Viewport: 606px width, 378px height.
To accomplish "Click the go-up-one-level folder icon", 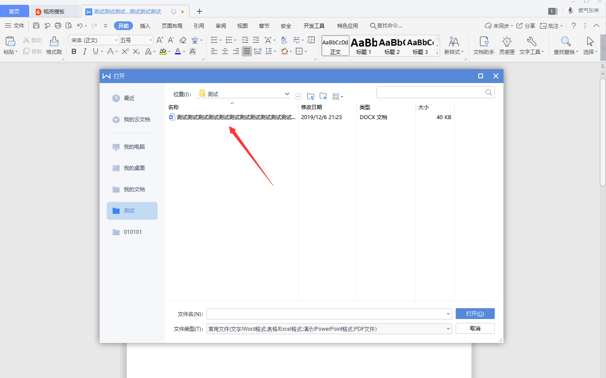I will tap(311, 96).
